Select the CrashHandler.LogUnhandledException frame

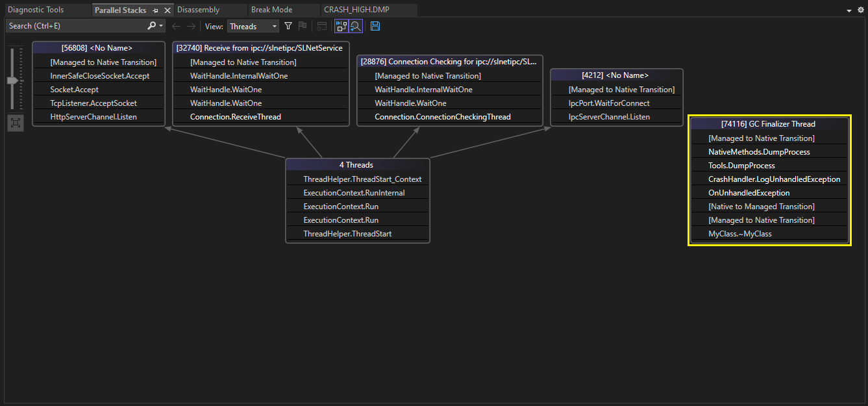(x=769, y=179)
